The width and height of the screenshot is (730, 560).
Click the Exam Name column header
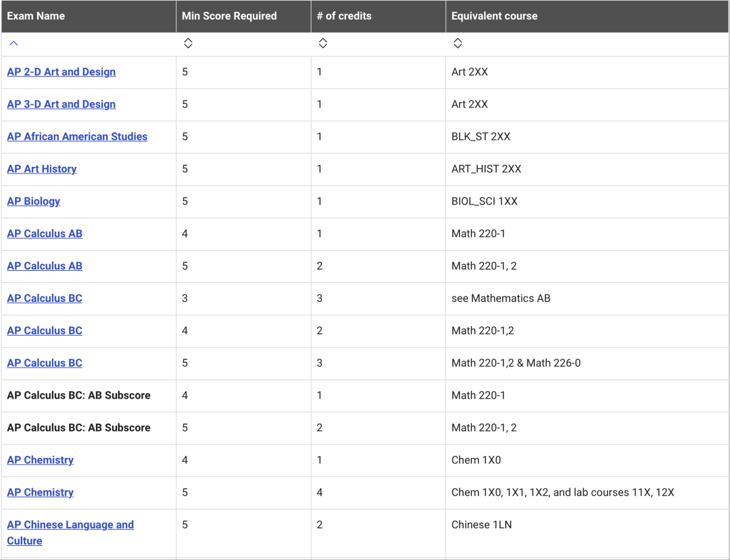pos(89,16)
